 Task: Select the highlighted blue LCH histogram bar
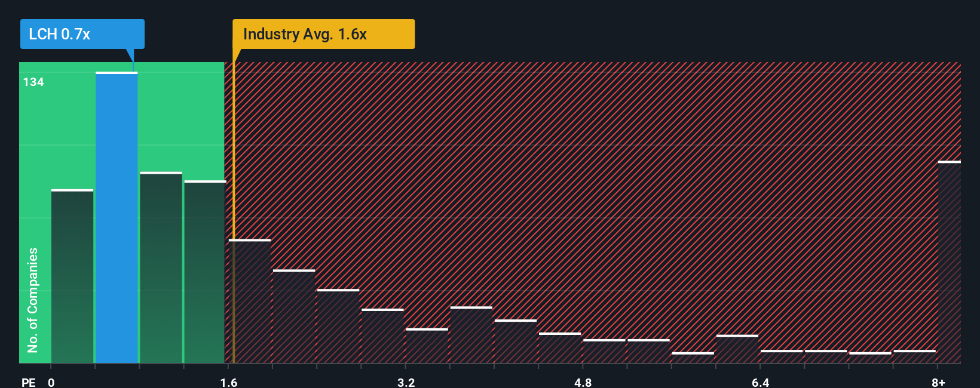(x=117, y=217)
